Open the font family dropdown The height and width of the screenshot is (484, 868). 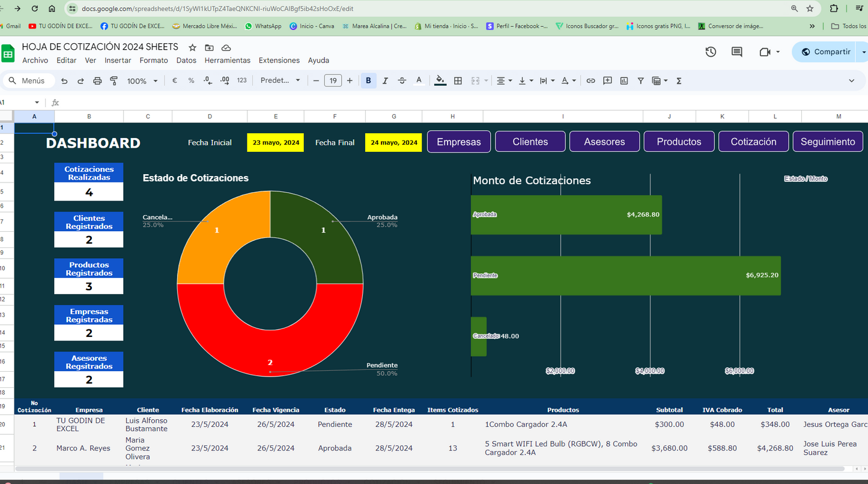[x=280, y=80]
